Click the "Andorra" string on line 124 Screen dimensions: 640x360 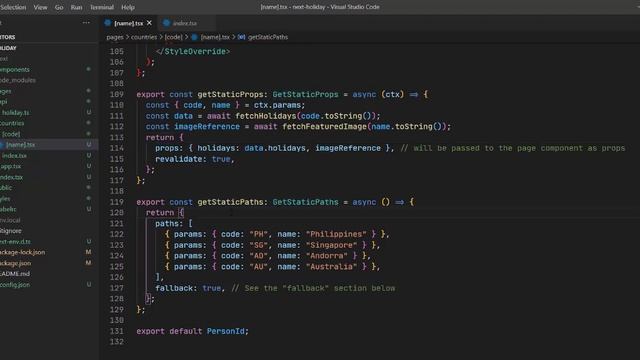(x=327, y=256)
